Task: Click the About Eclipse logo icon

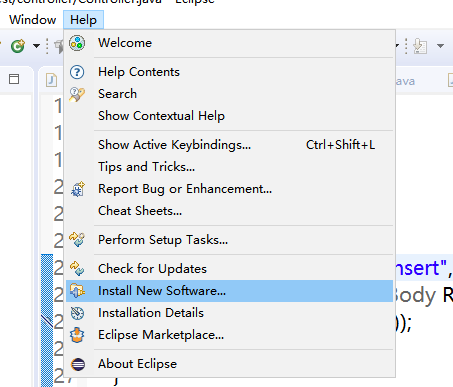Action: (x=78, y=364)
